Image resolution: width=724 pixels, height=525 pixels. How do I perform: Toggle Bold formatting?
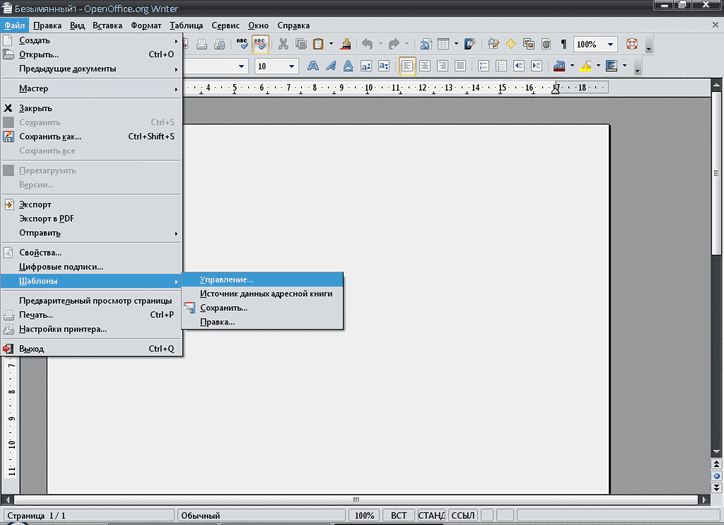pyautogui.click(x=313, y=66)
